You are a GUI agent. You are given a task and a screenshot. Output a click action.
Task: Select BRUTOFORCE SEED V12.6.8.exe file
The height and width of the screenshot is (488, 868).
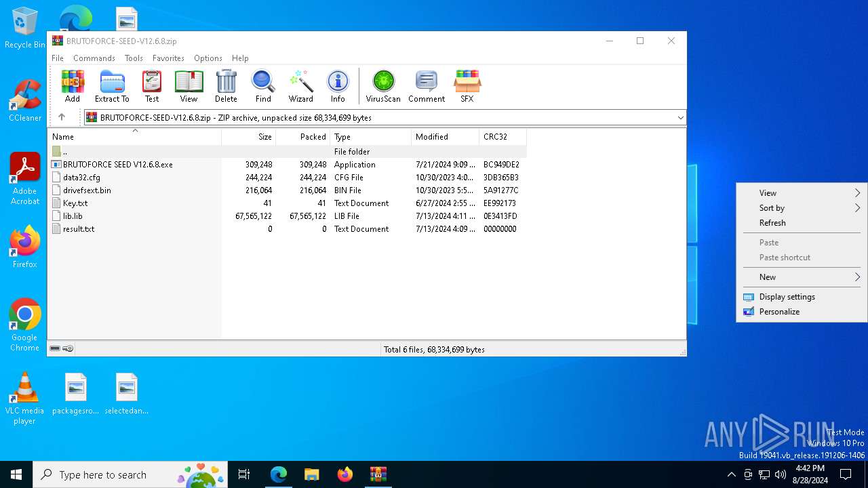288,165
